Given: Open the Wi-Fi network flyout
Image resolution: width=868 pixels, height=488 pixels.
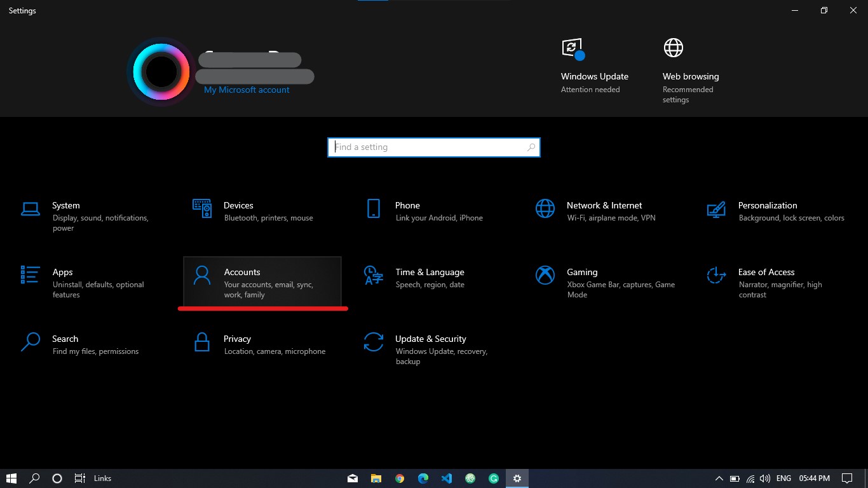Looking at the screenshot, I should coord(750,478).
